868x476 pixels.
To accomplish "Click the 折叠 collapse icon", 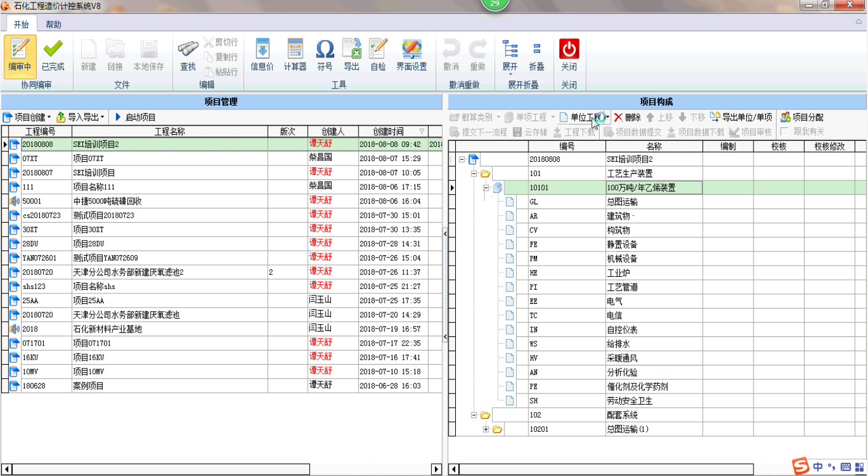I will (x=536, y=55).
